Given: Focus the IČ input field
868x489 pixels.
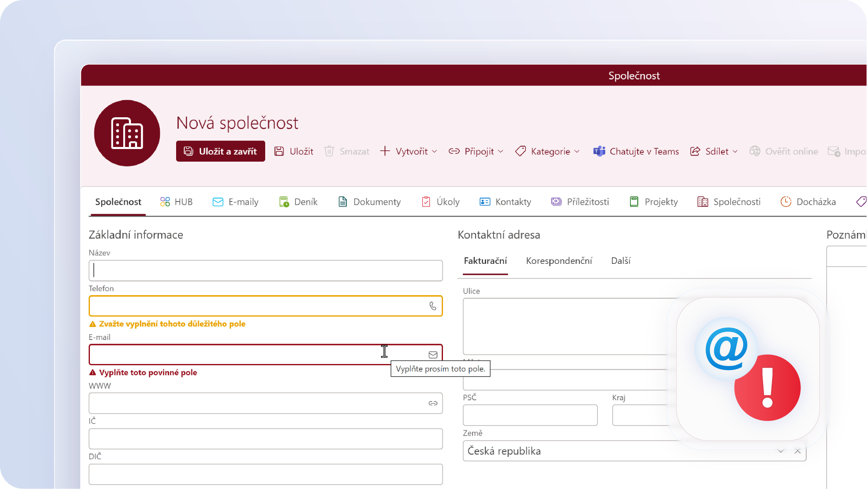Looking at the screenshot, I should pos(266,439).
